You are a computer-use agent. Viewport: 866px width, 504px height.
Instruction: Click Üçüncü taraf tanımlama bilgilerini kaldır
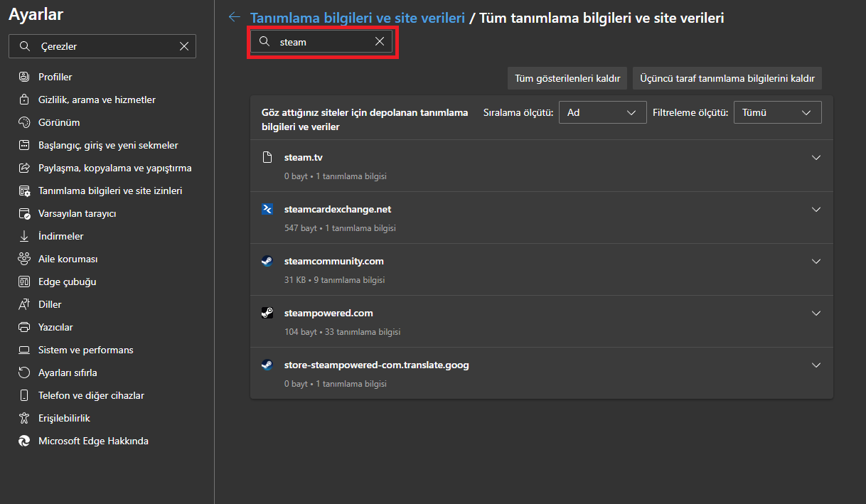(x=727, y=79)
